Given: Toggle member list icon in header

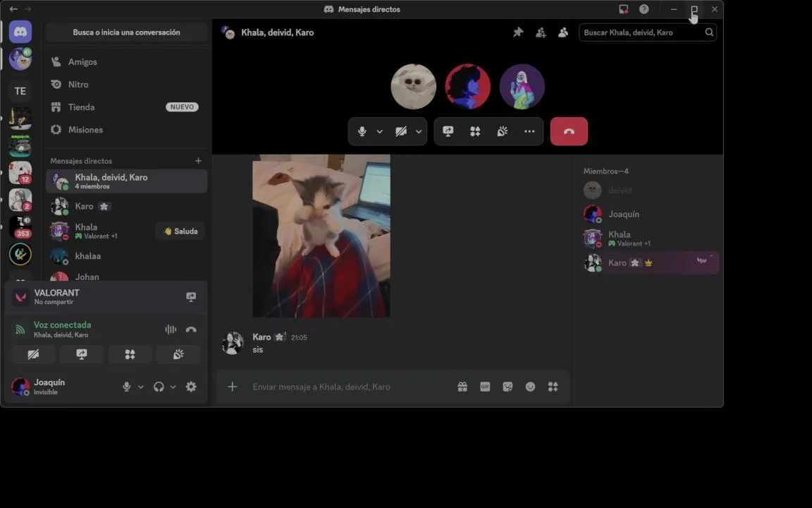Looking at the screenshot, I should coord(563,32).
